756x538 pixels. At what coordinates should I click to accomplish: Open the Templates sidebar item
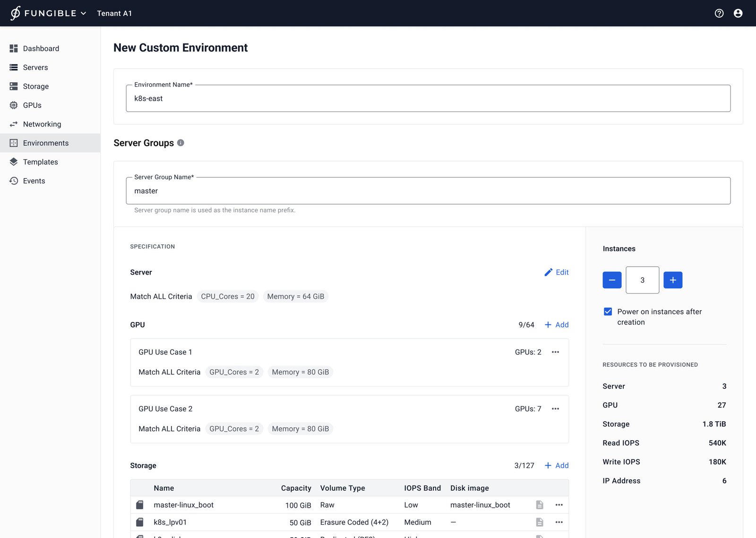pyautogui.click(x=40, y=162)
